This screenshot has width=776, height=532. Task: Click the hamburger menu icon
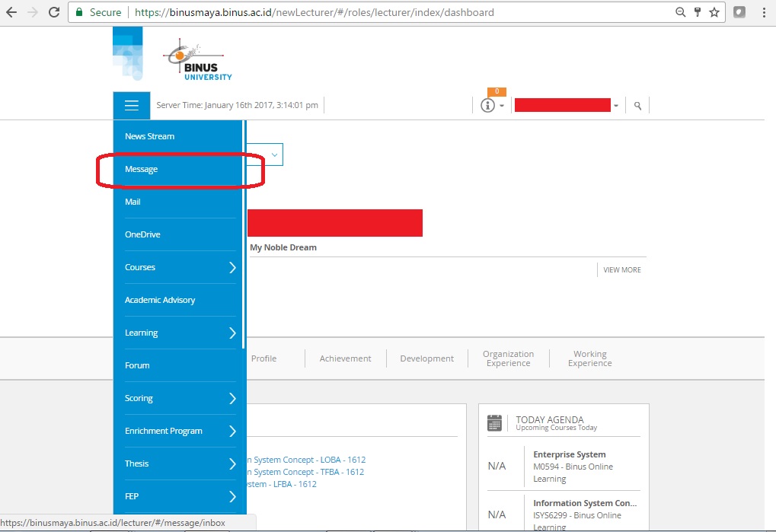132,106
